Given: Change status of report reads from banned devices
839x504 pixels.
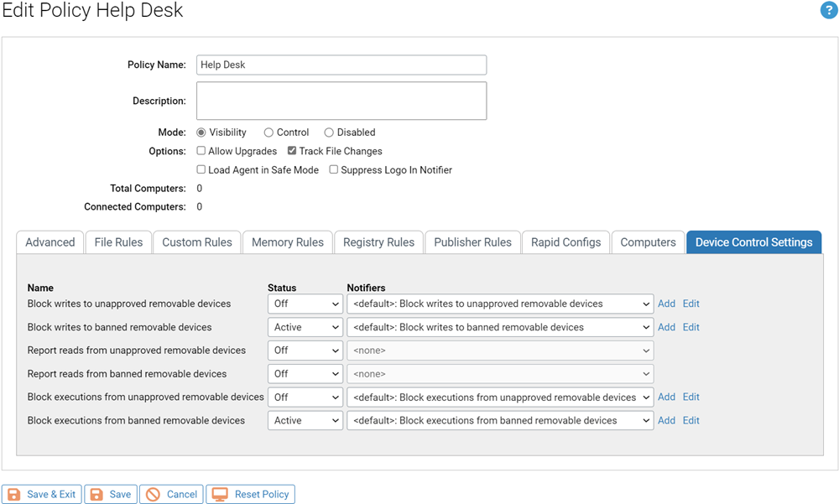Looking at the screenshot, I should [305, 373].
